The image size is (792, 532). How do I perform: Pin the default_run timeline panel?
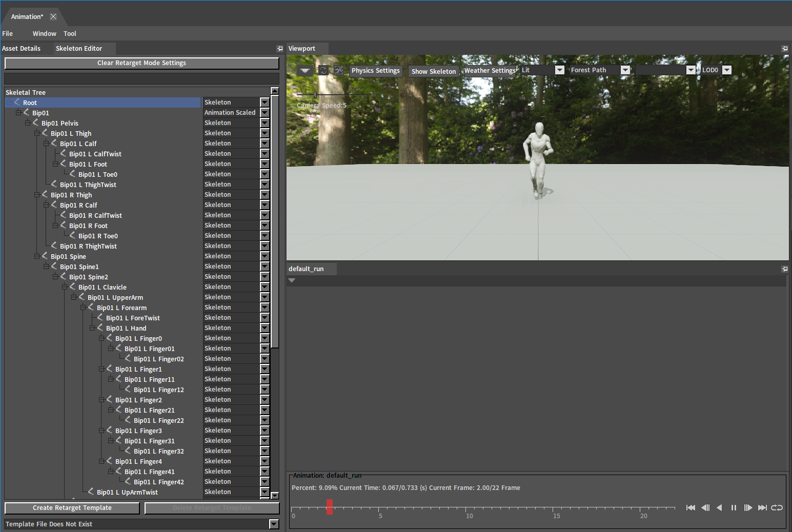click(784, 269)
